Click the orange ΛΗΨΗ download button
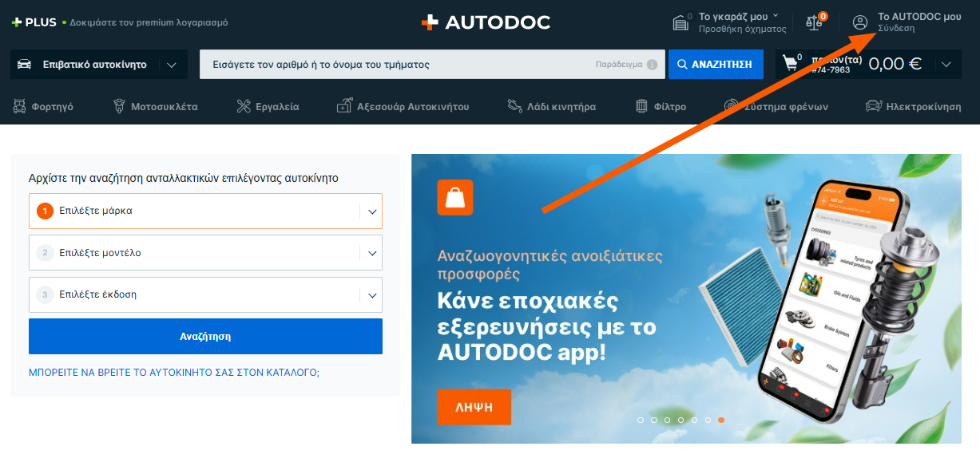 point(474,407)
